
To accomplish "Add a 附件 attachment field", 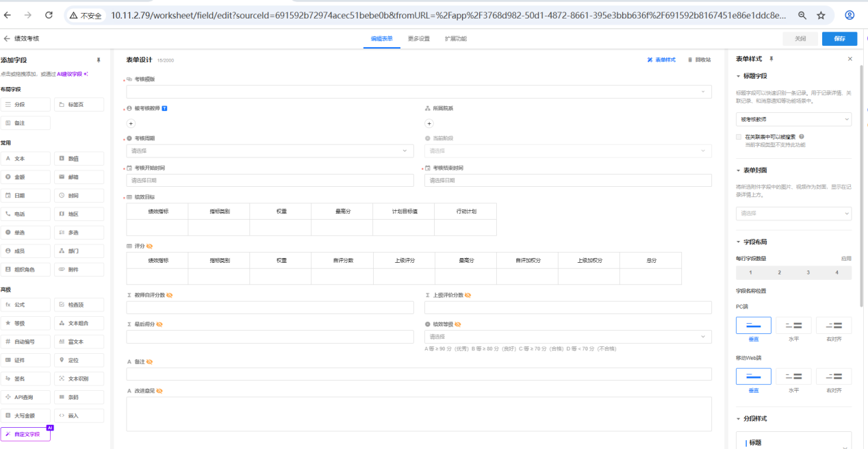I will click(79, 270).
